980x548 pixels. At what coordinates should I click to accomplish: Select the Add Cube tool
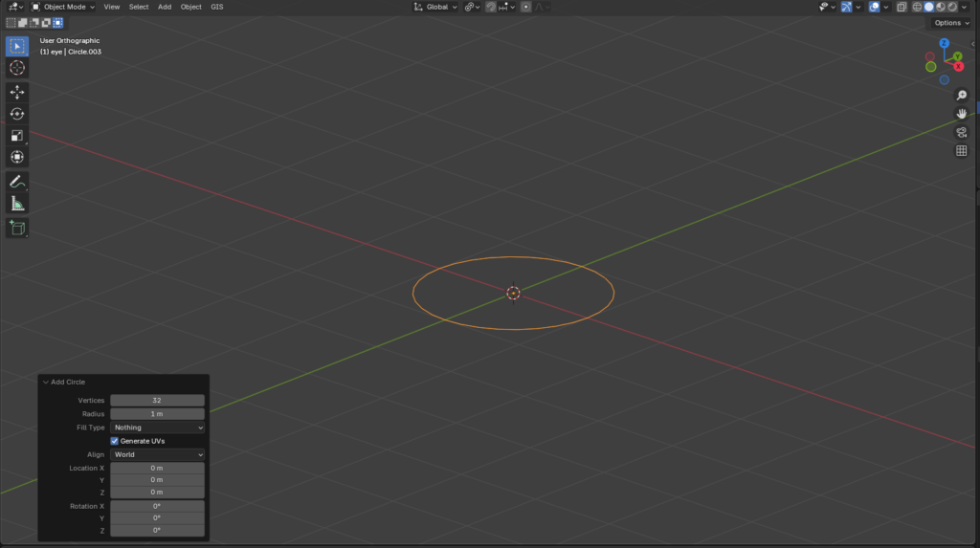point(17,228)
